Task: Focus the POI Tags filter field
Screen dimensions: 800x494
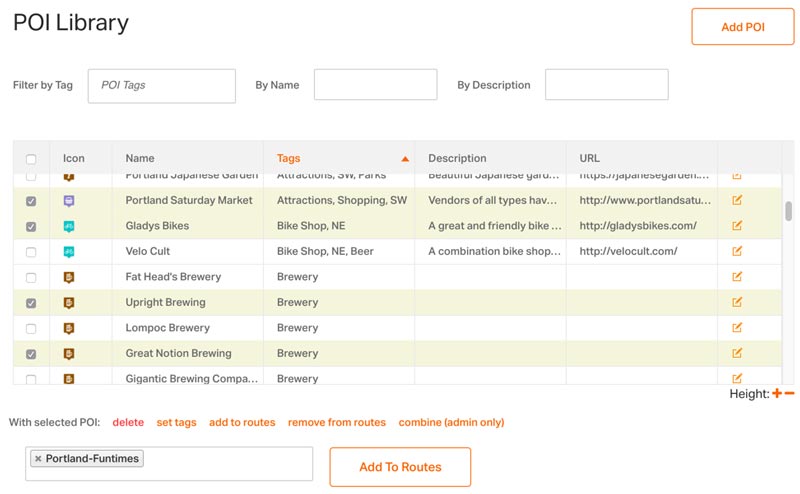Action: click(x=162, y=86)
